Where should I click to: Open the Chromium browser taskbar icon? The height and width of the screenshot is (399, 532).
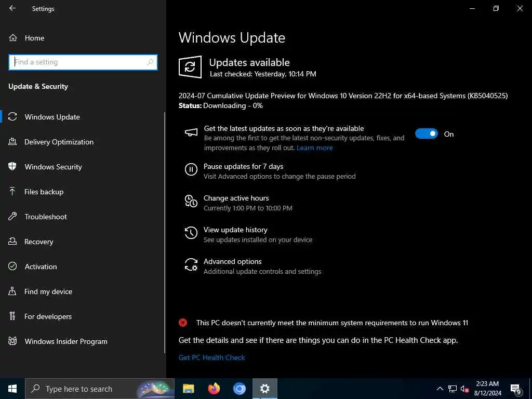[239, 389]
